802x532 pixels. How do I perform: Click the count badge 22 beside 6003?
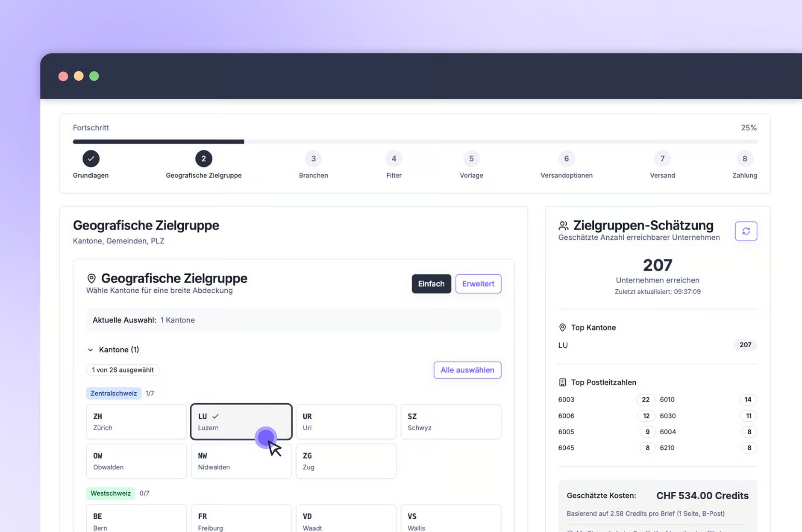(646, 400)
